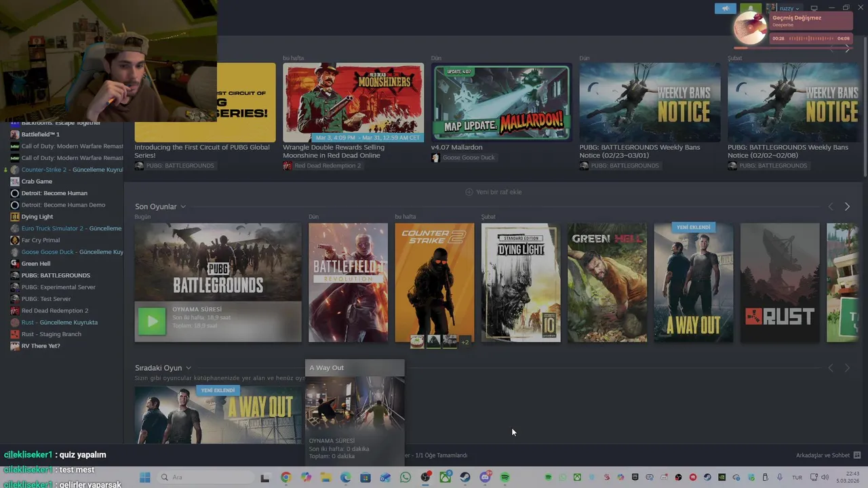Select 'Goose Goose Duck' in library list
The height and width of the screenshot is (488, 868).
click(x=66, y=252)
